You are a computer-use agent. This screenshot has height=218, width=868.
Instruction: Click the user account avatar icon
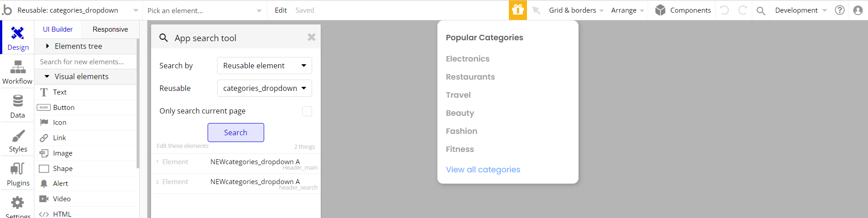pyautogui.click(x=858, y=10)
